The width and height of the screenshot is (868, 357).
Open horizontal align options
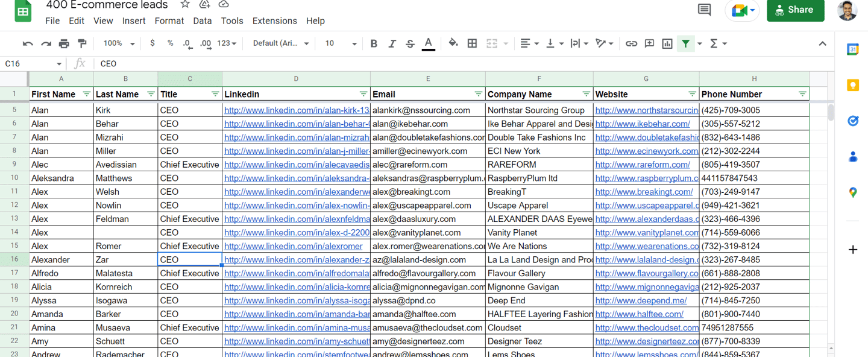point(529,43)
